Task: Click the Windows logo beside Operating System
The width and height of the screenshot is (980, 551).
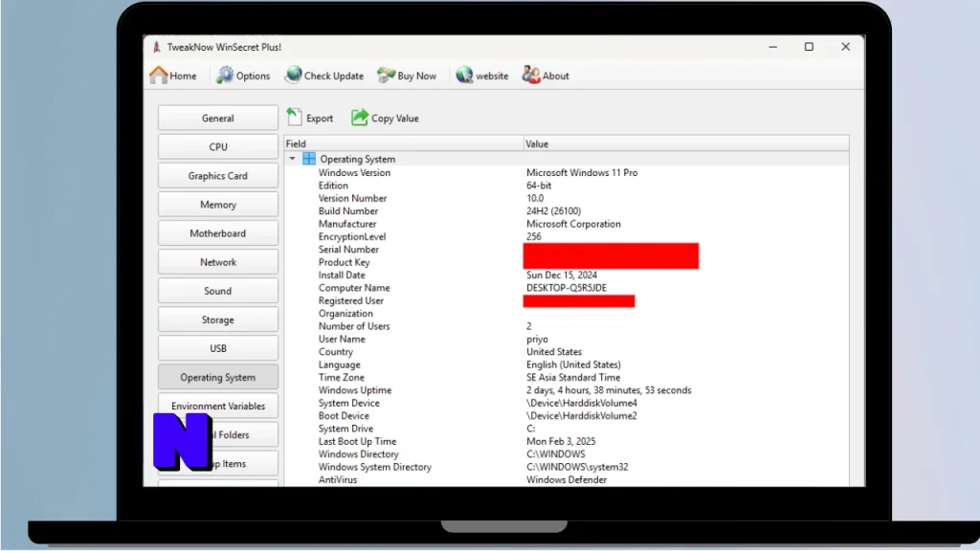Action: [x=309, y=159]
